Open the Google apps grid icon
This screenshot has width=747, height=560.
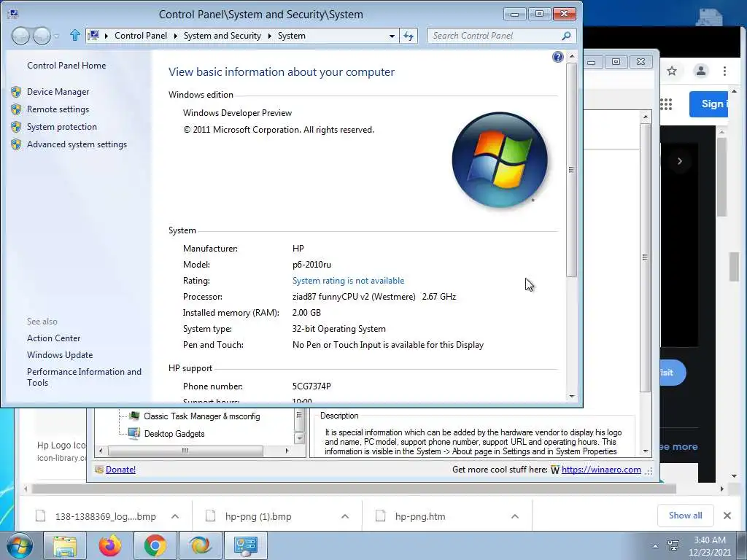point(666,104)
